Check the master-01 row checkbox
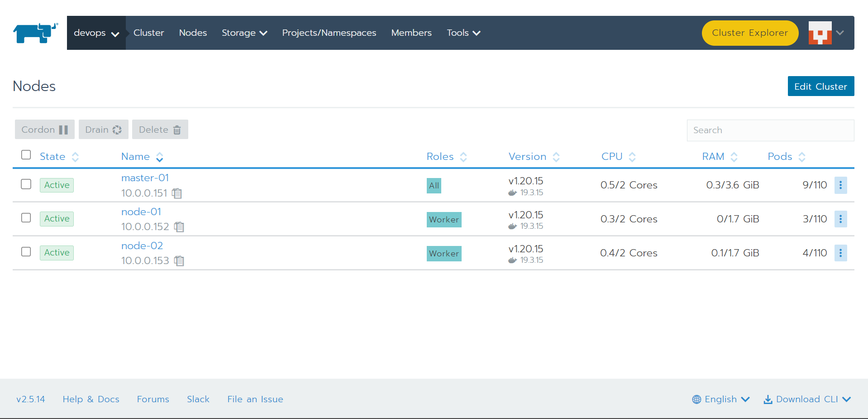Image resolution: width=868 pixels, height=419 pixels. 26,184
